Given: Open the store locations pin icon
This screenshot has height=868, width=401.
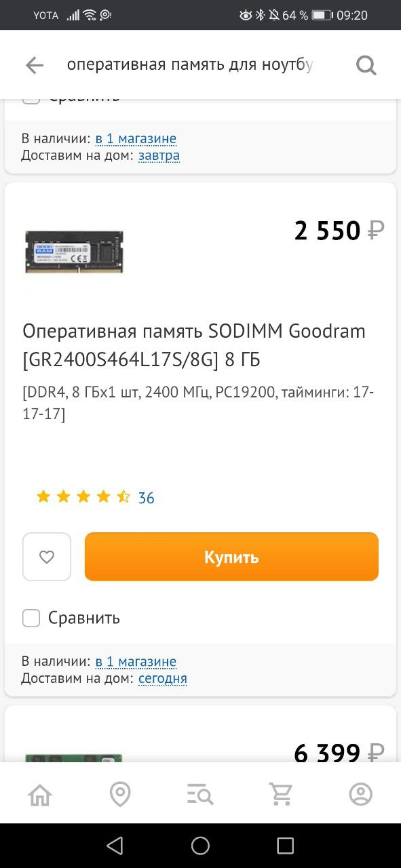Looking at the screenshot, I should [x=120, y=794].
